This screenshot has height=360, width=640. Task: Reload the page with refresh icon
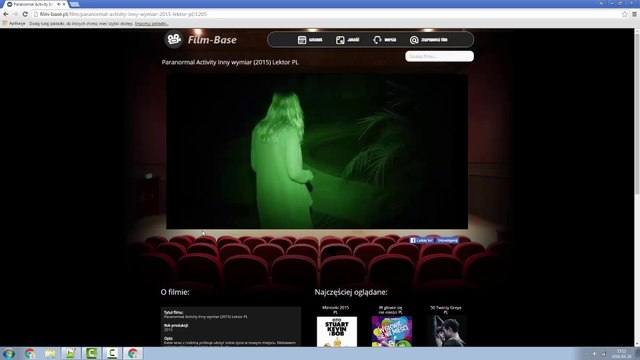pos(25,14)
